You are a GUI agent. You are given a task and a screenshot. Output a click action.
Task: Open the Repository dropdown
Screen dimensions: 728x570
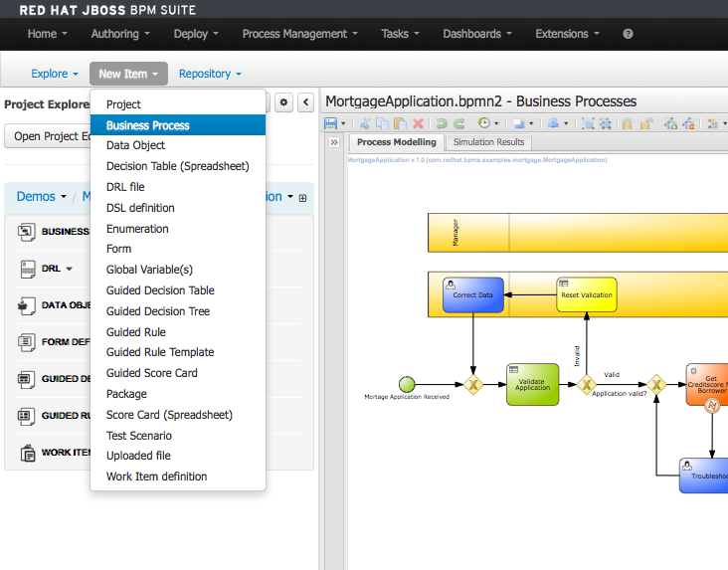[x=210, y=74]
